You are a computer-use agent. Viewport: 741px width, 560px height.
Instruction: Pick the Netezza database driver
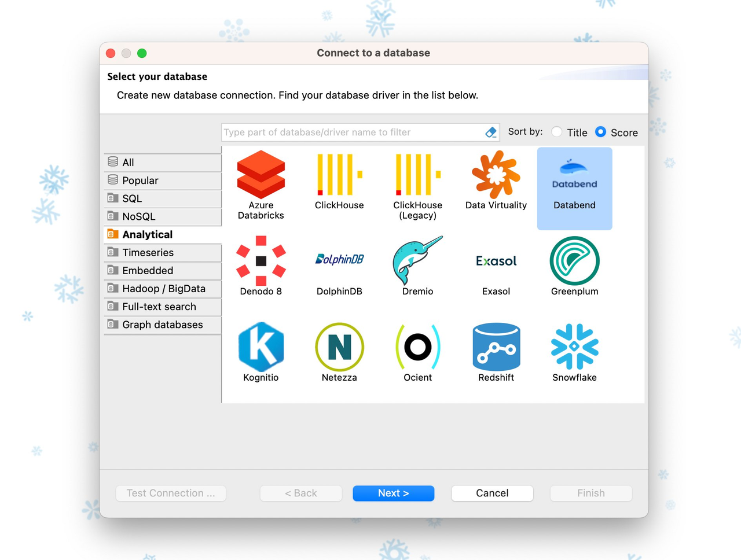tap(339, 347)
